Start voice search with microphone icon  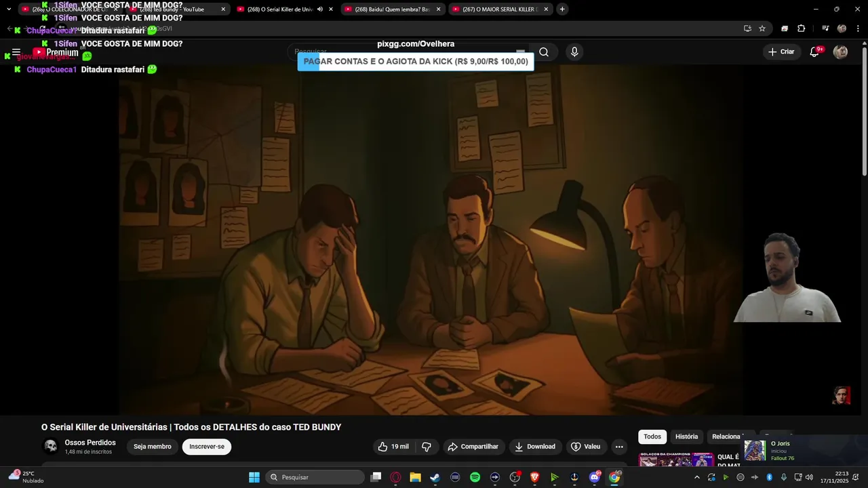point(574,52)
